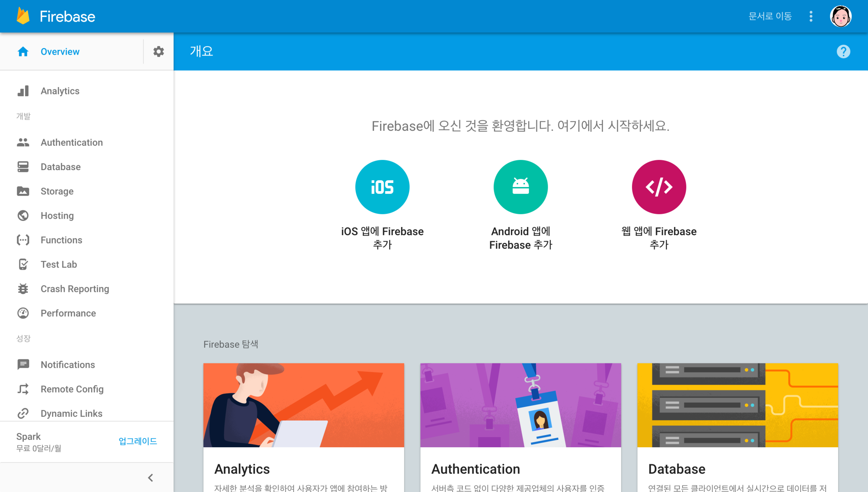Open the Analytics card thumbnail
The image size is (868, 492).
click(x=303, y=405)
